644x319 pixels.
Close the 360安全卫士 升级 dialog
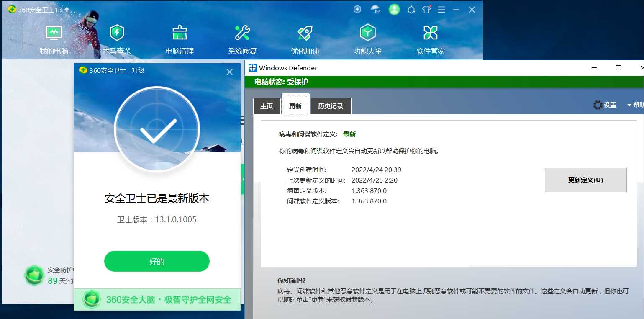229,72
